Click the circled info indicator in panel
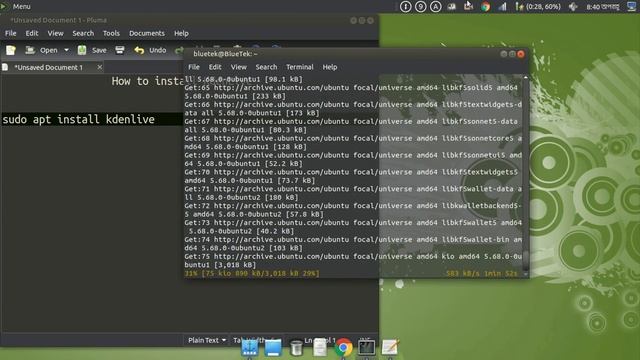The image size is (640, 360). click(405, 7)
